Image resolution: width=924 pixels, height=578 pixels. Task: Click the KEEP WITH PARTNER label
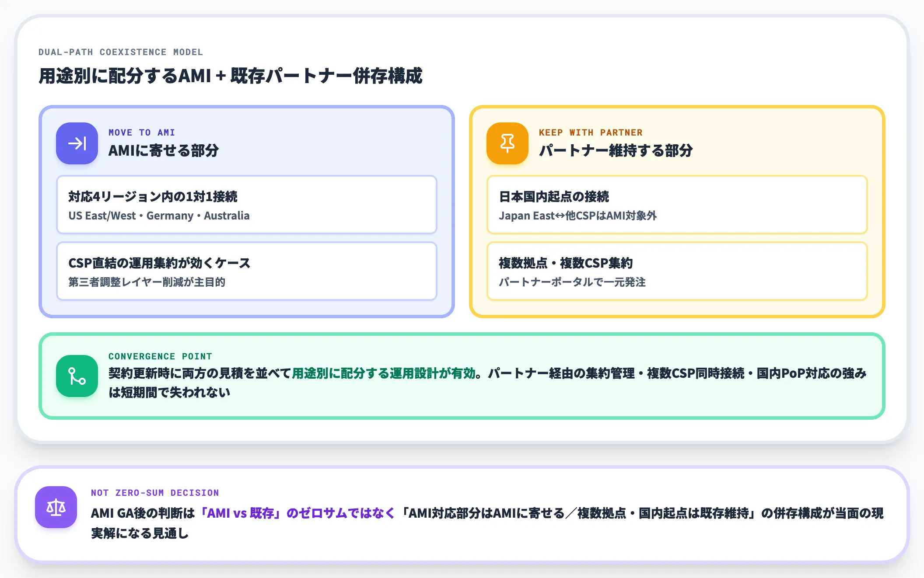(591, 132)
